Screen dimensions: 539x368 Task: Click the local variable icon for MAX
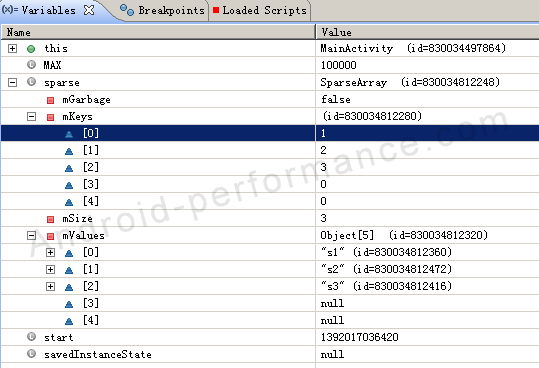tap(31, 65)
